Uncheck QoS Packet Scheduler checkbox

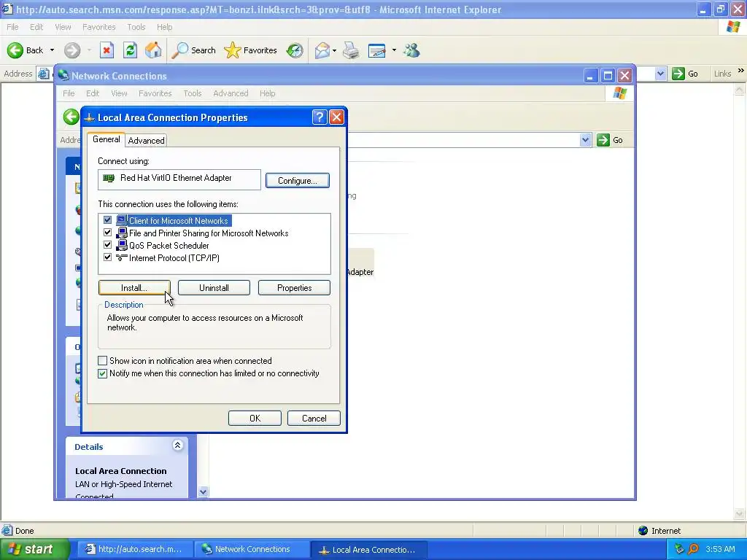click(x=107, y=245)
